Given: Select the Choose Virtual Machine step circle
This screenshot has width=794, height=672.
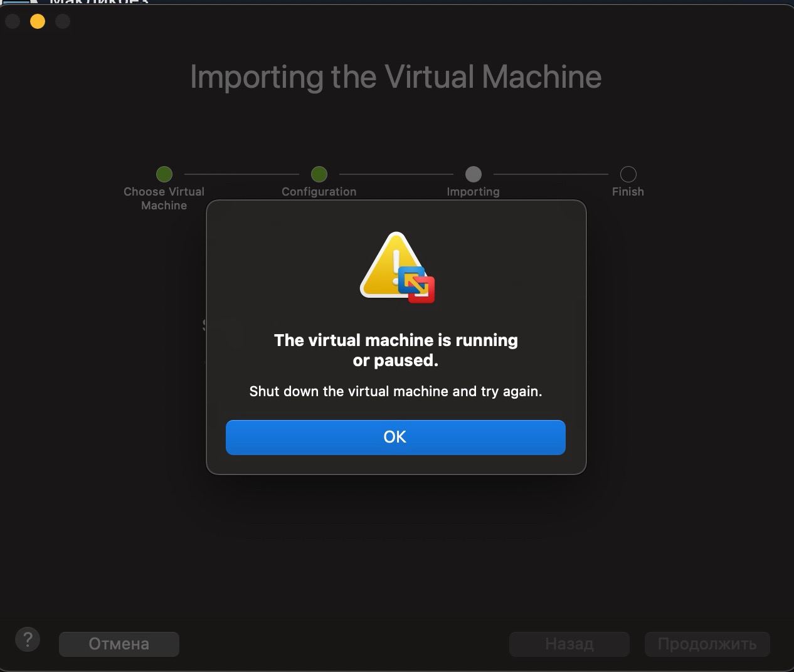Looking at the screenshot, I should point(164,174).
